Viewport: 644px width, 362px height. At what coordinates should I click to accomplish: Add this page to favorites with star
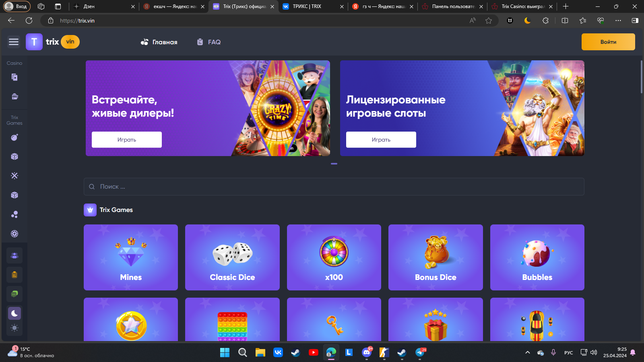click(489, 21)
